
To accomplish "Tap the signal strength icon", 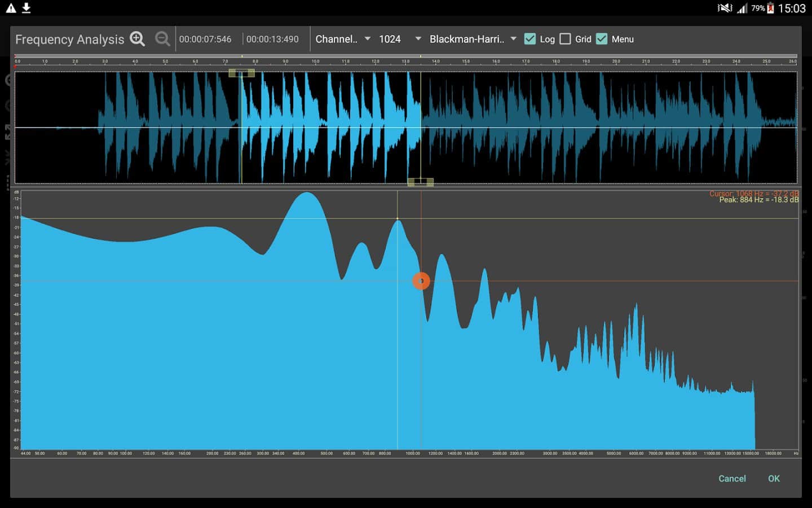I will pyautogui.click(x=742, y=8).
